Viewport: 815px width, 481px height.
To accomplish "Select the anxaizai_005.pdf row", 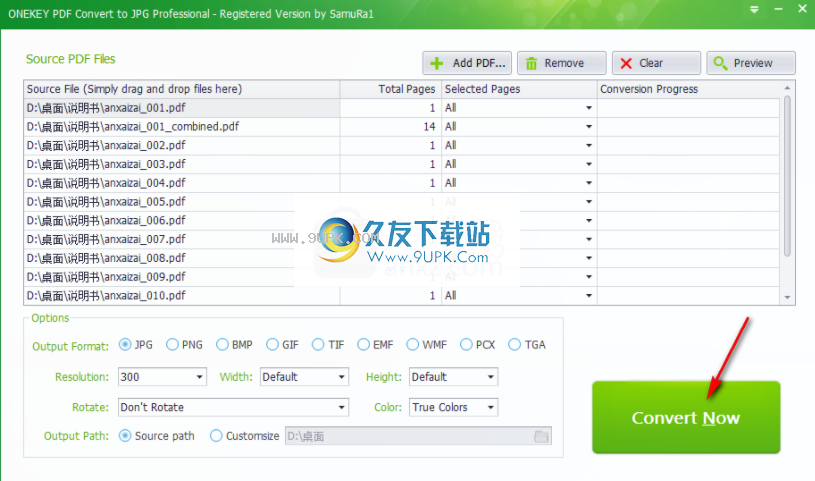I will click(x=401, y=201).
